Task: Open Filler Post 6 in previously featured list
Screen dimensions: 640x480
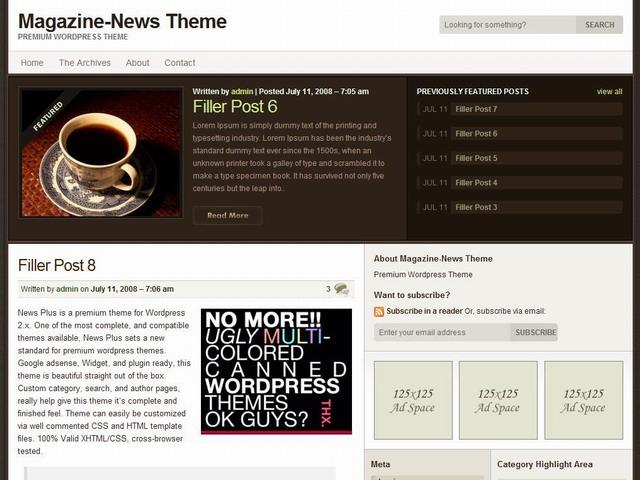Action: tap(476, 134)
